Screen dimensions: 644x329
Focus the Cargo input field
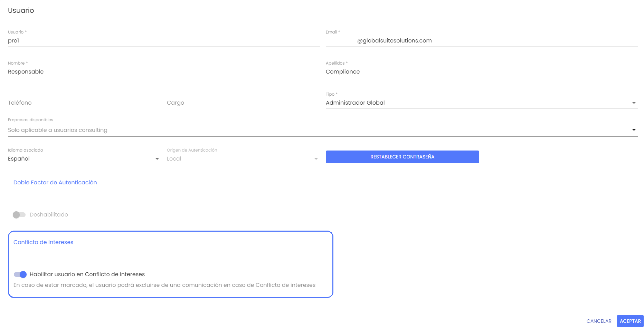(x=243, y=103)
